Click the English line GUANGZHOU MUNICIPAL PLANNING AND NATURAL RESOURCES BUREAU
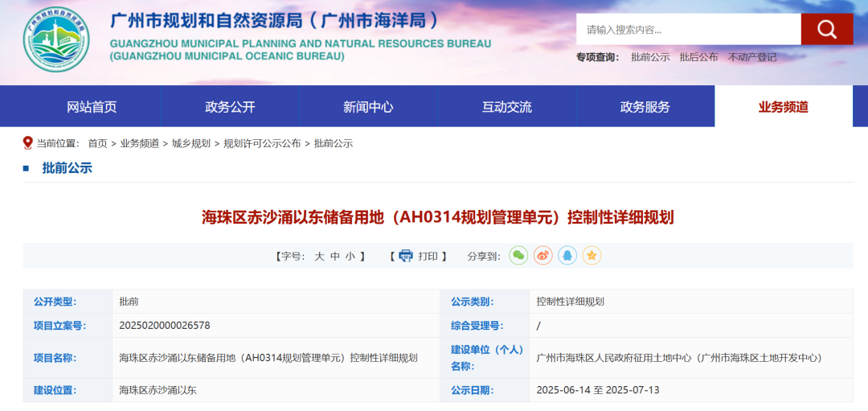The image size is (868, 411). click(x=301, y=43)
